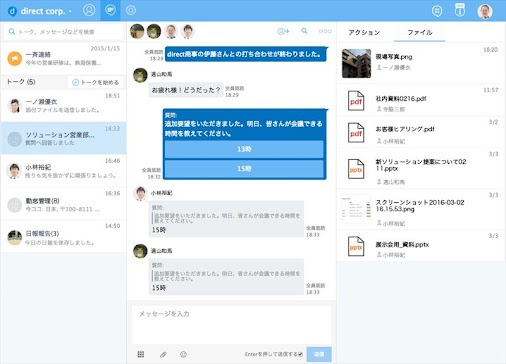Open the settings gear icon in top bar
The image size is (506, 364).
click(x=131, y=10)
